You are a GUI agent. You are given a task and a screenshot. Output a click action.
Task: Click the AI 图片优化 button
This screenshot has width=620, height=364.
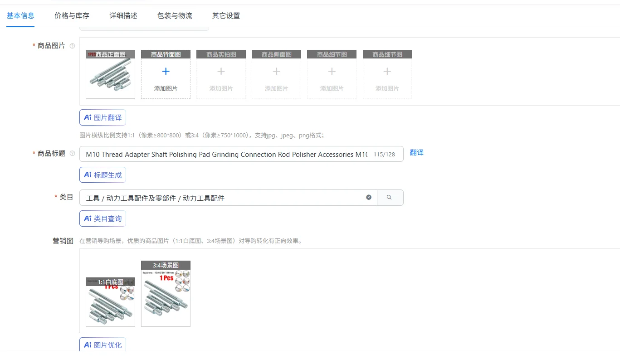tap(103, 345)
